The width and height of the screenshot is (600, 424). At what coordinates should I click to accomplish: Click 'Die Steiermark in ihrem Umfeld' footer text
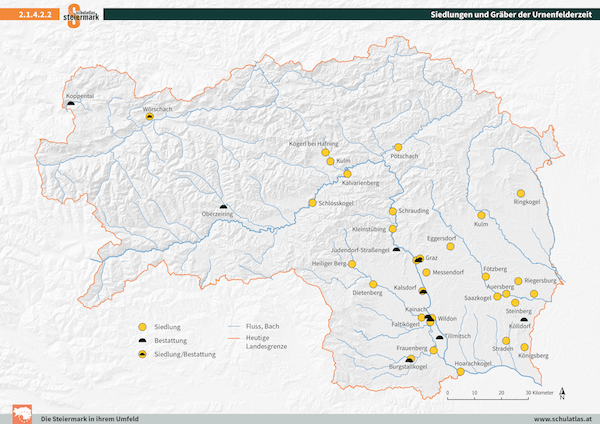90,419
